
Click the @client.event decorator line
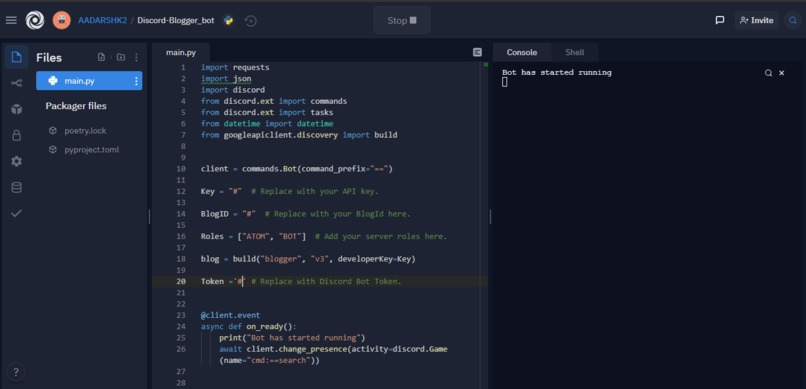click(x=230, y=315)
